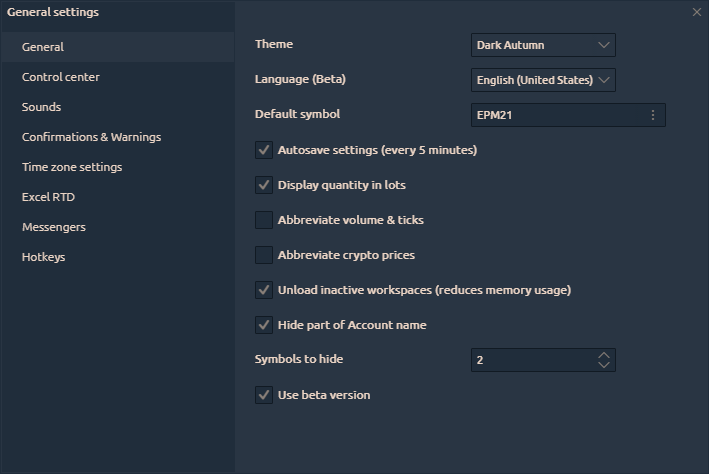This screenshot has width=709, height=474.
Task: Expand the Language (Beta) dropdown
Action: tap(543, 80)
